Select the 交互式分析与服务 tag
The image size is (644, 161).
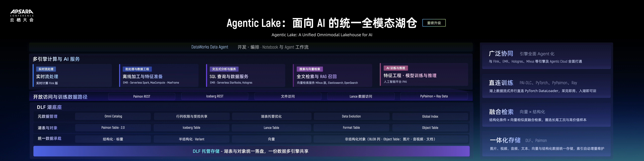click(224, 69)
